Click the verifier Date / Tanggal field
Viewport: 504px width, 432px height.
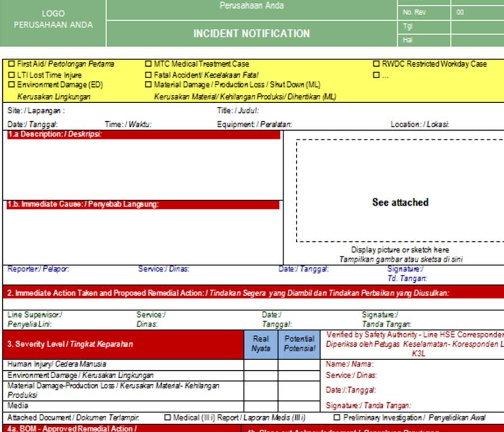point(351,390)
